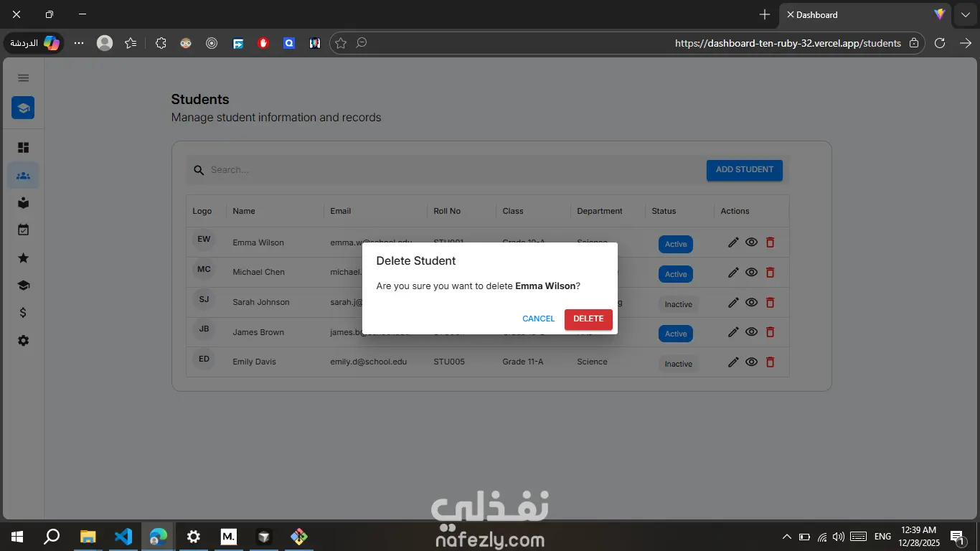
Task: Click the EW avatar for Emma Wilson
Action: point(204,240)
